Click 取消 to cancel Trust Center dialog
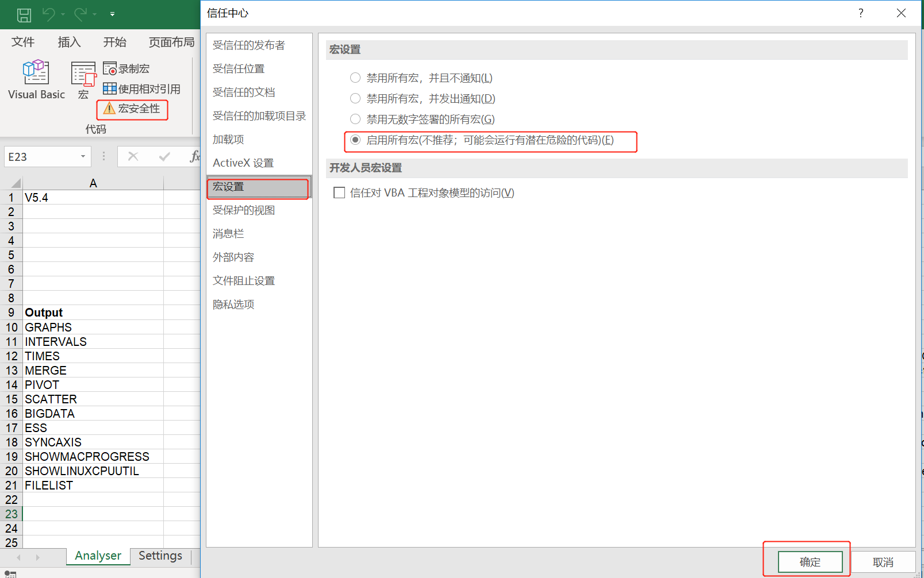924x578 pixels. click(x=883, y=562)
